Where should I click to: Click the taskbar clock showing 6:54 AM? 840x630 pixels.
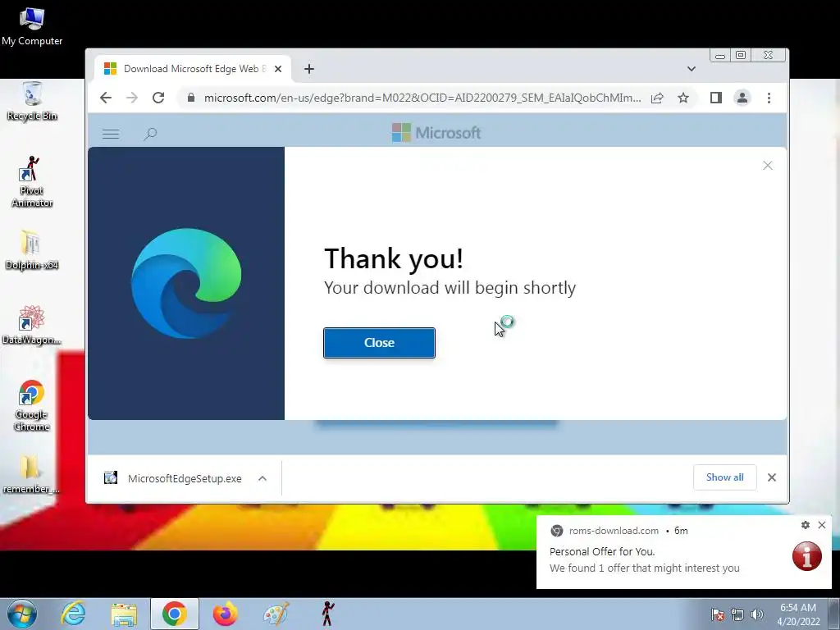(798, 614)
